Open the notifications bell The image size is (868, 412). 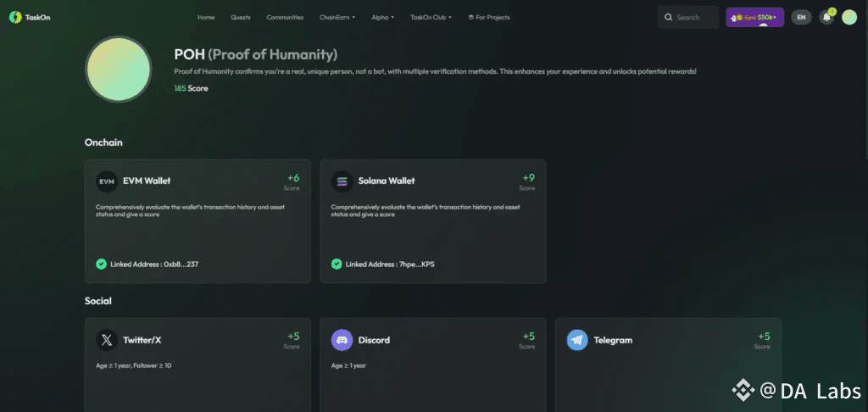click(x=826, y=17)
